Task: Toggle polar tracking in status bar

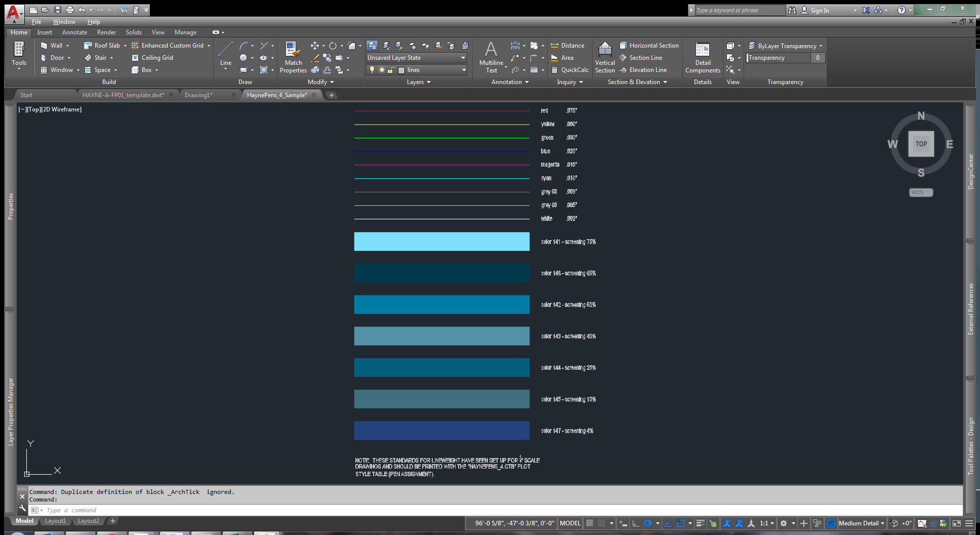Action: click(x=648, y=523)
